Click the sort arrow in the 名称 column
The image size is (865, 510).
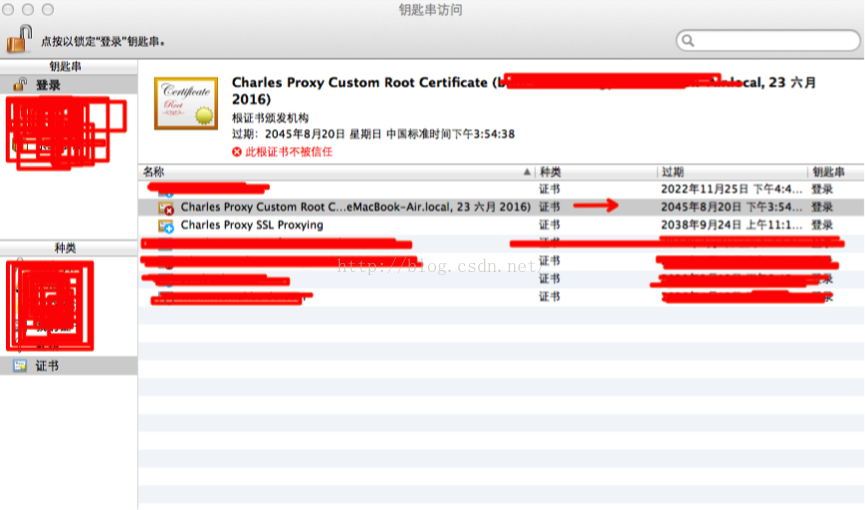click(527, 172)
